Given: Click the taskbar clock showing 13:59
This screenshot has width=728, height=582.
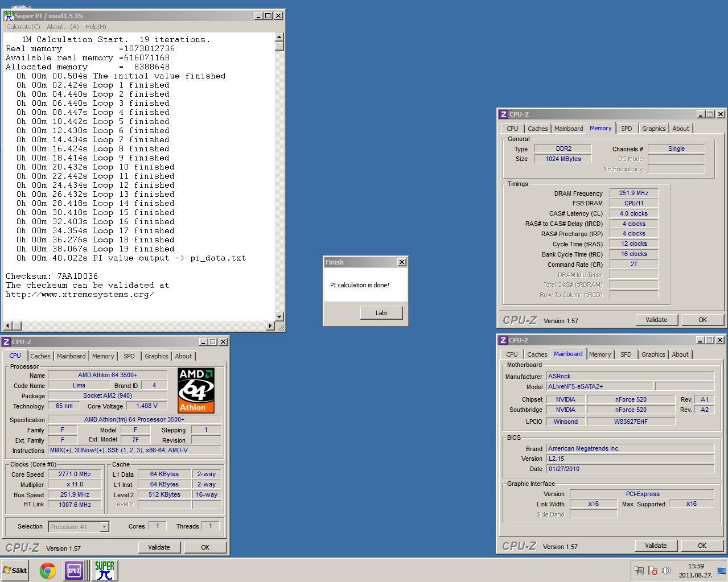Looking at the screenshot, I should (695, 570).
